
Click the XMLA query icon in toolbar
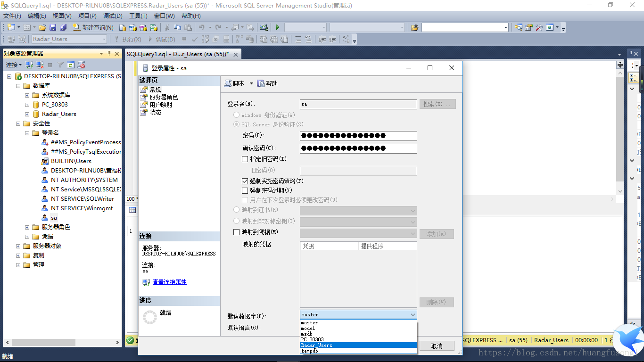click(x=153, y=27)
